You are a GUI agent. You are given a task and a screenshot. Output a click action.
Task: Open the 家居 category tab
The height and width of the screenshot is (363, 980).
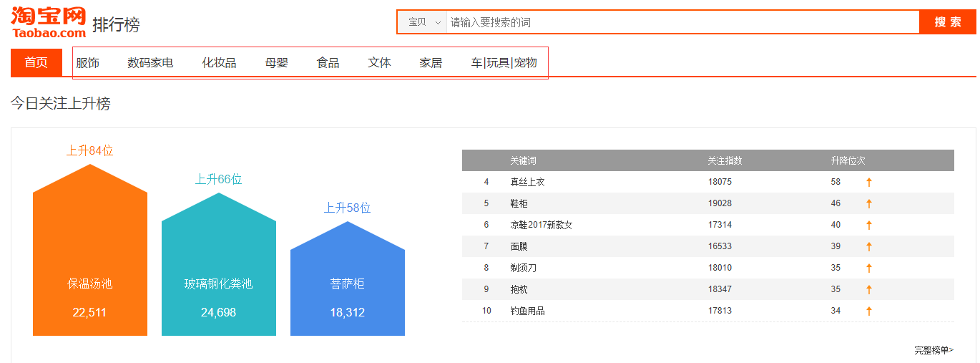[431, 63]
